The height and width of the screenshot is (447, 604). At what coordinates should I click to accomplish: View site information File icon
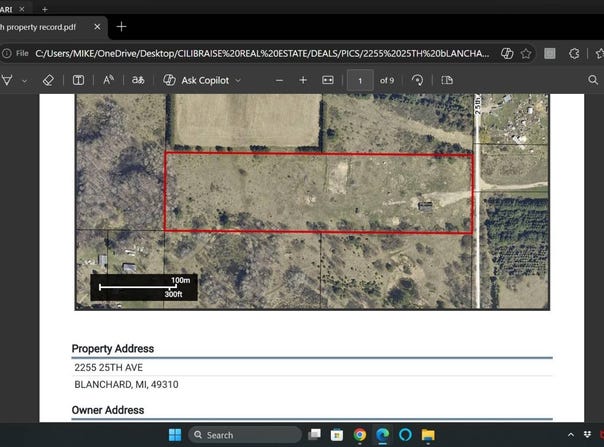coord(15,53)
